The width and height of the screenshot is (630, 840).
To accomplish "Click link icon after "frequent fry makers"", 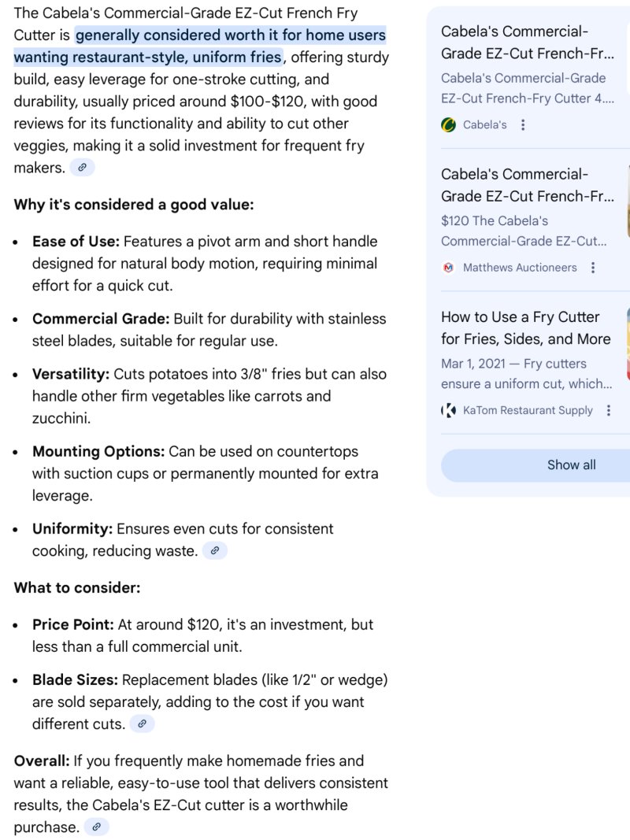I will [82, 168].
